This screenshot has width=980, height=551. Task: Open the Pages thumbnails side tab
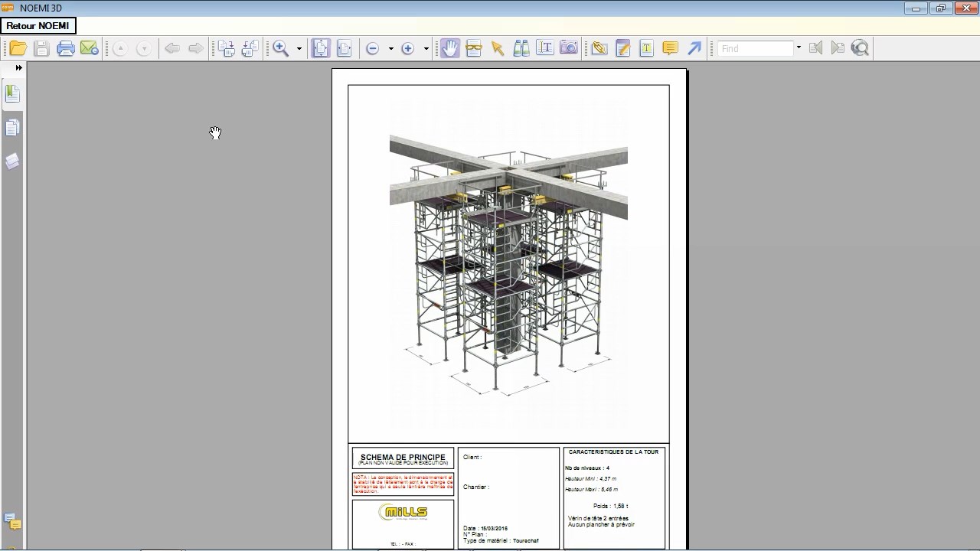pos(12,128)
